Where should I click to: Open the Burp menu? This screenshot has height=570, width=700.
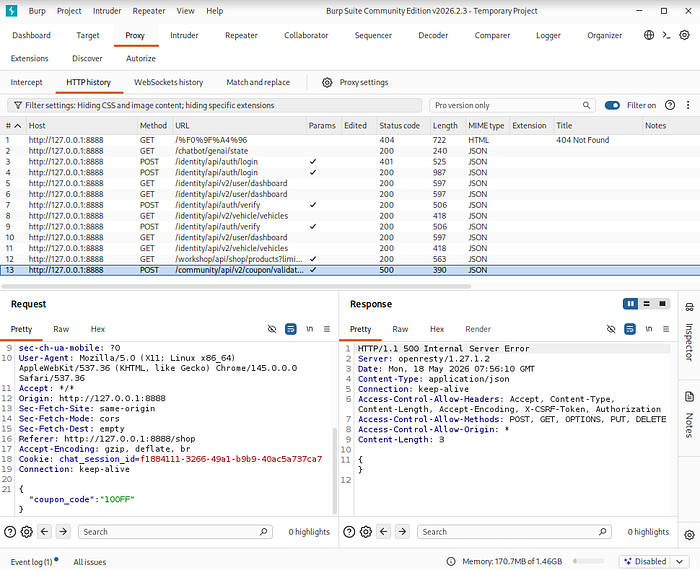pos(37,11)
